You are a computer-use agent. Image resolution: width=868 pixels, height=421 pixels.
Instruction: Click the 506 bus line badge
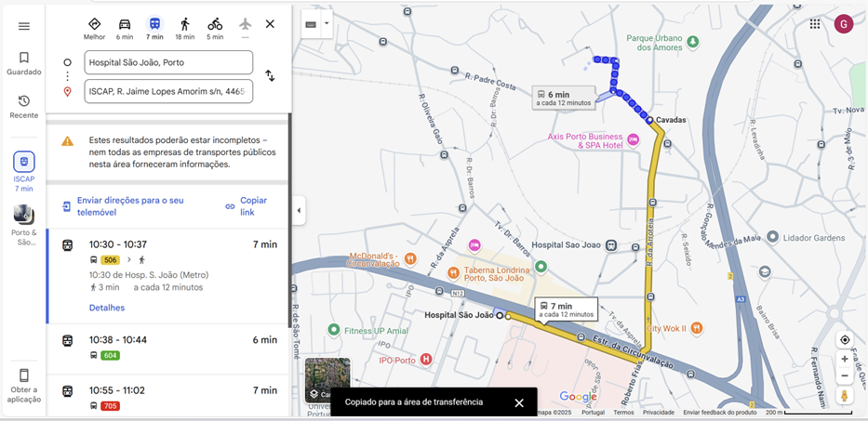pos(110,260)
